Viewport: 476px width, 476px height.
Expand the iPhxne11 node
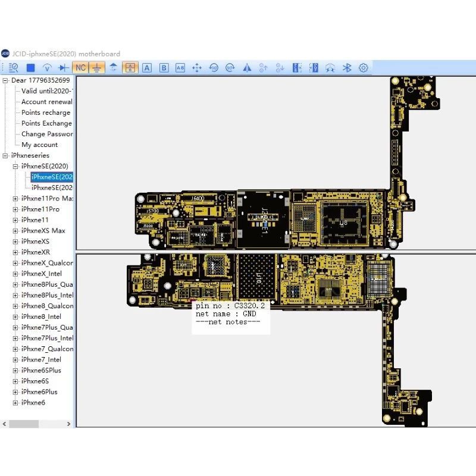pos(15,220)
